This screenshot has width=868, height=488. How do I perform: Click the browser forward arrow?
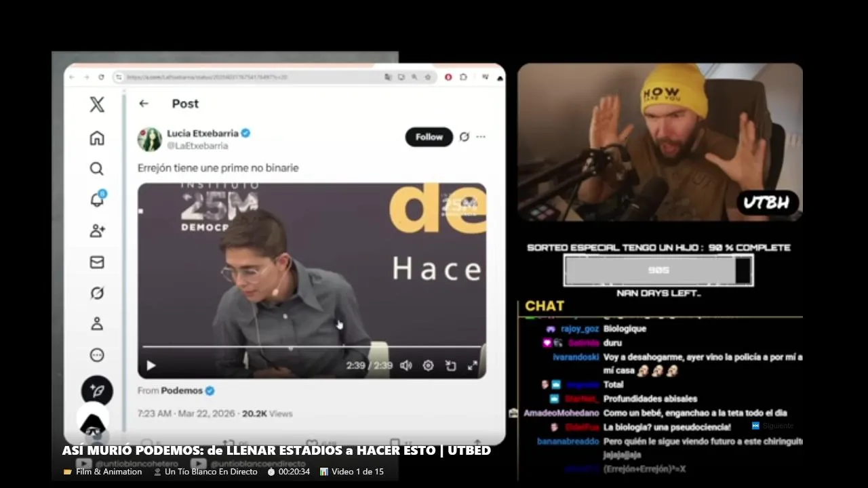(x=86, y=77)
